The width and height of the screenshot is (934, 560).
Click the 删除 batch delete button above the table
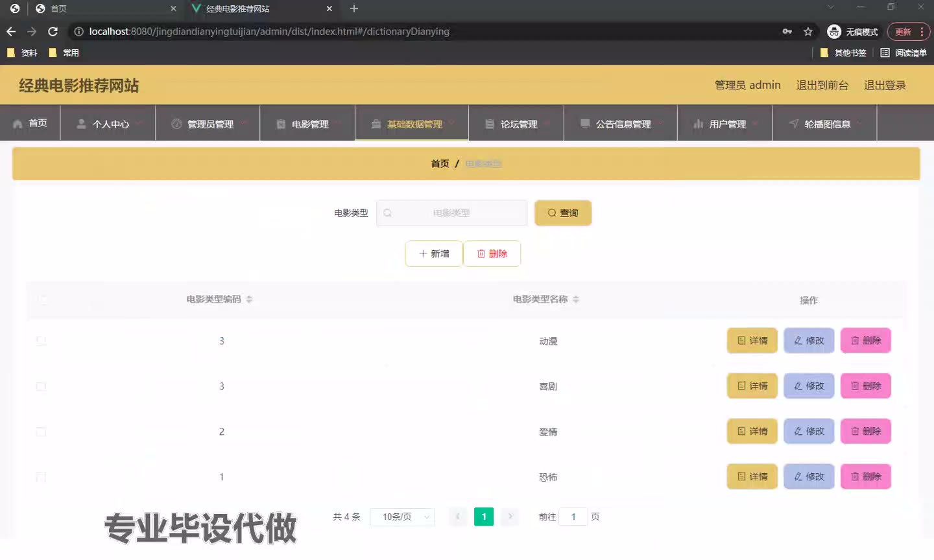coord(492,253)
